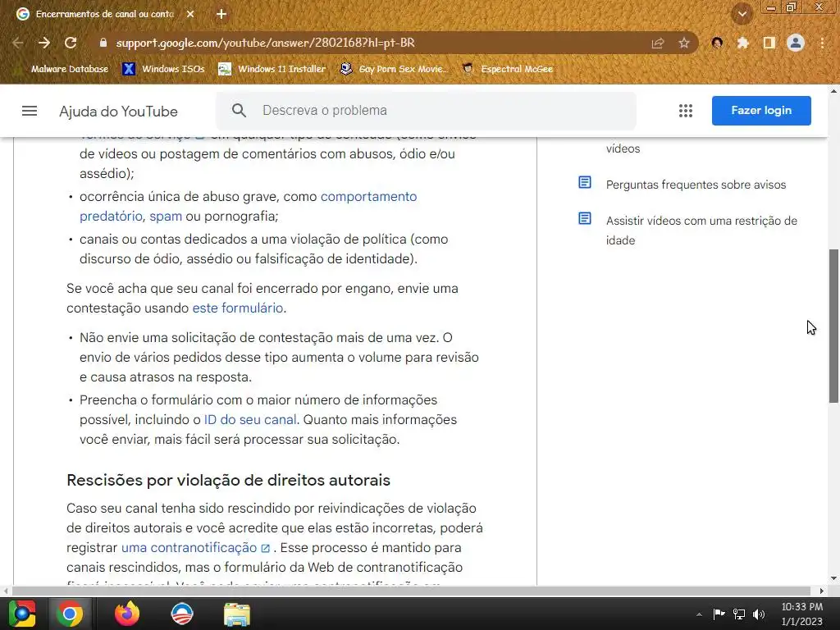Viewport: 840px width, 630px height.
Task: Go back to previous page
Action: [18, 43]
